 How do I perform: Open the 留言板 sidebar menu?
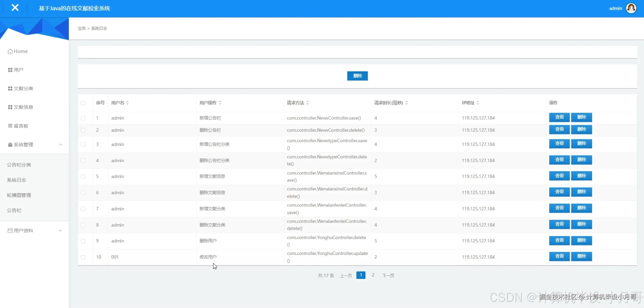[18, 126]
